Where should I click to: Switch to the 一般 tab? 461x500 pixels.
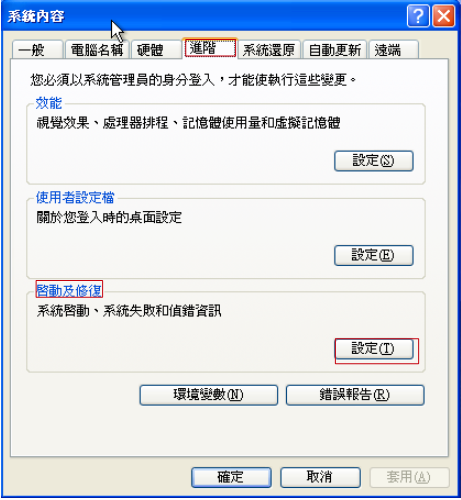click(38, 50)
